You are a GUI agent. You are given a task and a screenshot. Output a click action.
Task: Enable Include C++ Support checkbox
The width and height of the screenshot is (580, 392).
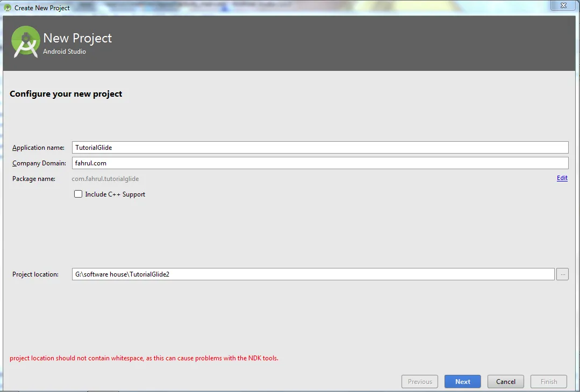click(x=78, y=194)
